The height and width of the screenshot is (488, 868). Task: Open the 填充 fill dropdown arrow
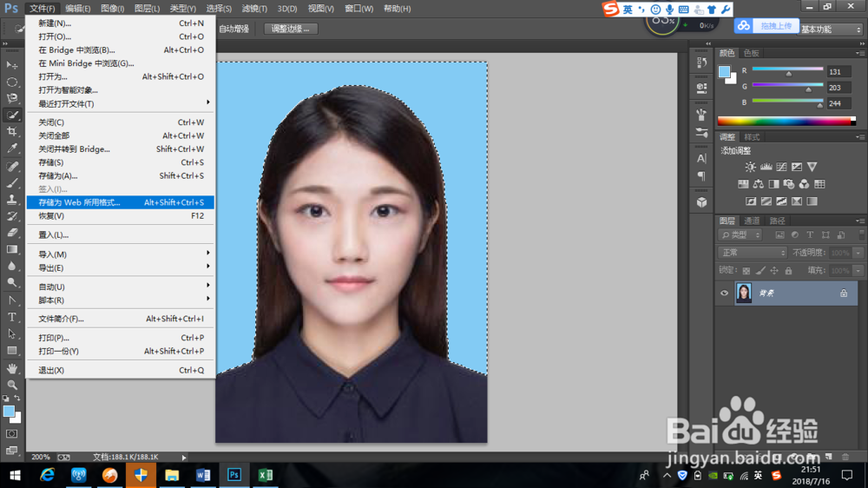coord(858,271)
